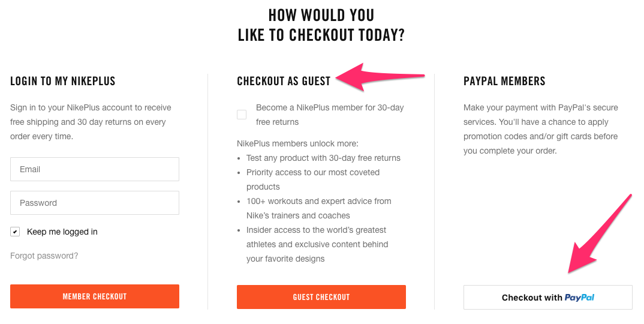Viewport: 644px width, 324px height.
Task: Click the 30-day free returns bullet point
Action: [323, 158]
